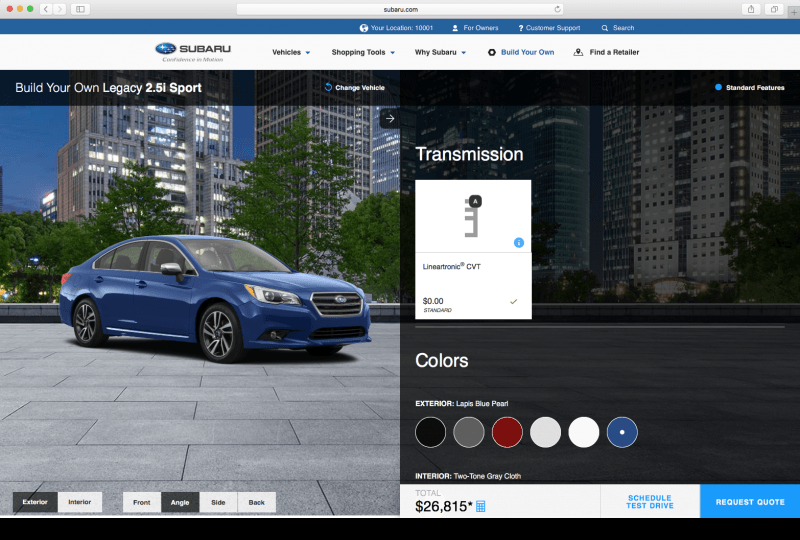
Task: Click the info icon on transmission card
Action: (x=518, y=242)
